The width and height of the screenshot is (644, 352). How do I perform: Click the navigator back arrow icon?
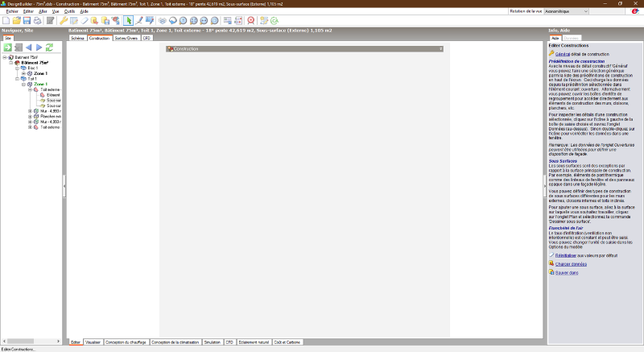[x=29, y=48]
